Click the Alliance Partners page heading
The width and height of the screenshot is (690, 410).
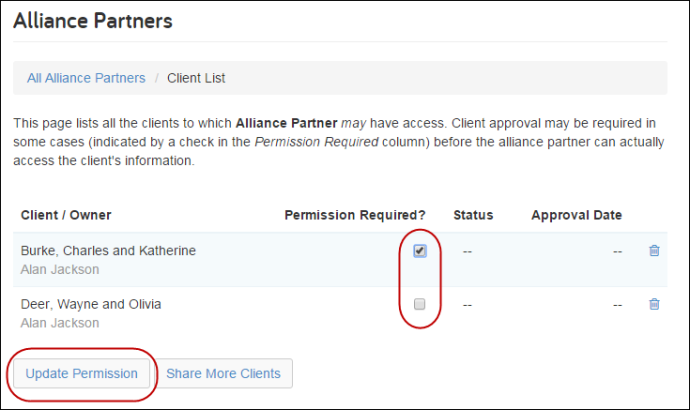pyautogui.click(x=93, y=21)
